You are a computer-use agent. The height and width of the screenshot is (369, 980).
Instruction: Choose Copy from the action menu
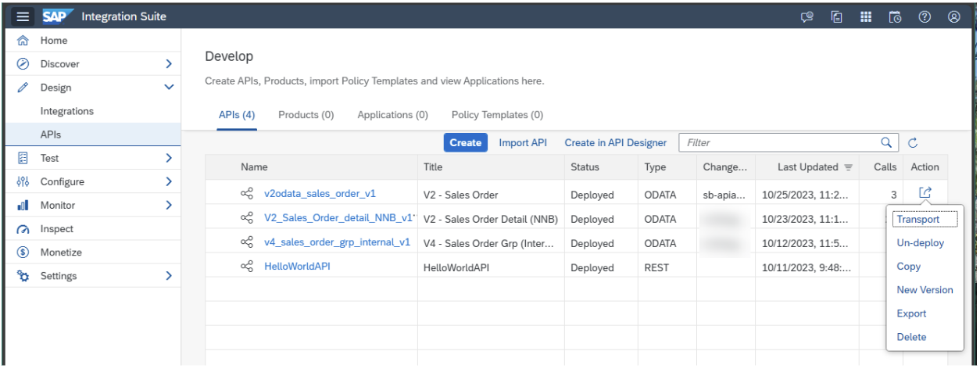[x=909, y=267]
